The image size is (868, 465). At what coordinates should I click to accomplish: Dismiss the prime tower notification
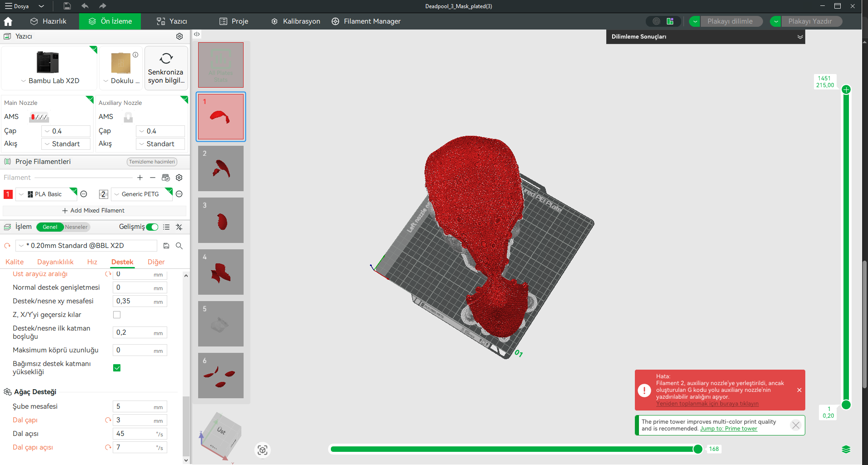tap(795, 425)
